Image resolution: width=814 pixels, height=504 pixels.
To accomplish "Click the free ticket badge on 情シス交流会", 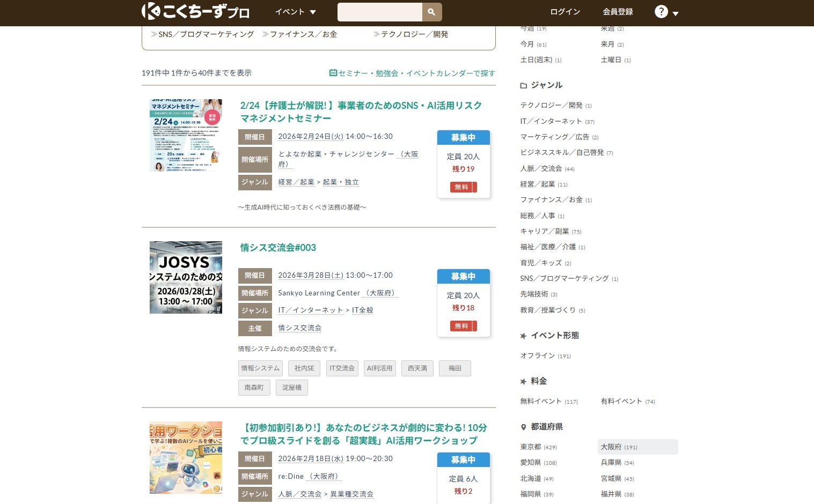I will coord(463,326).
